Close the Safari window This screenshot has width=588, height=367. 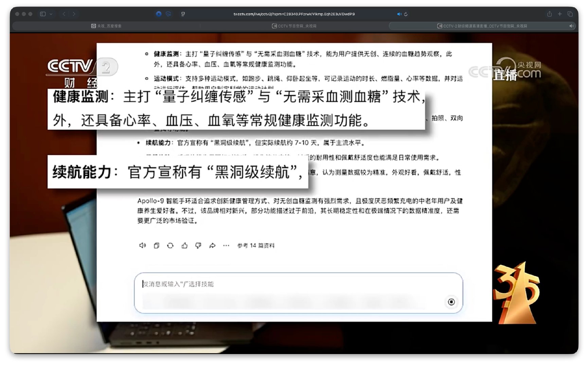17,14
